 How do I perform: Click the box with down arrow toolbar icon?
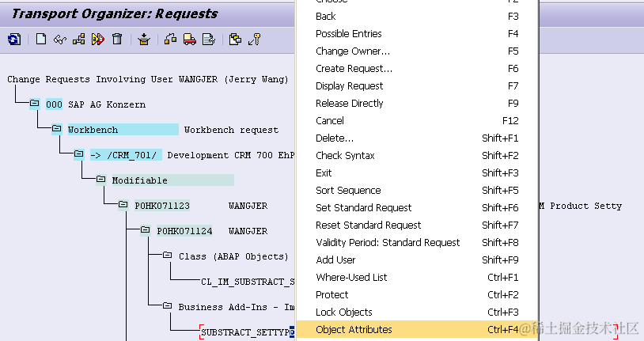[144, 40]
